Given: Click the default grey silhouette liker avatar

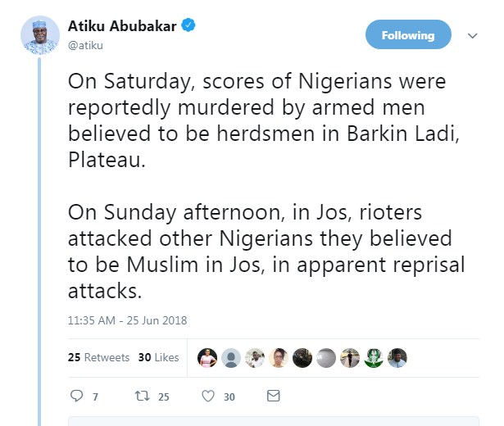Looking at the screenshot, I should point(231,358).
